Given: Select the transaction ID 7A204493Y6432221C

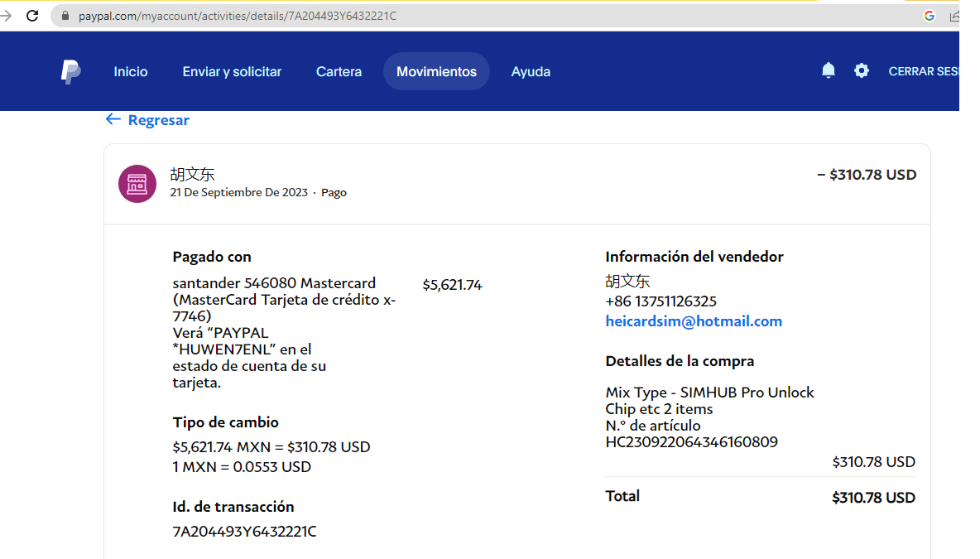Looking at the screenshot, I should point(244,532).
